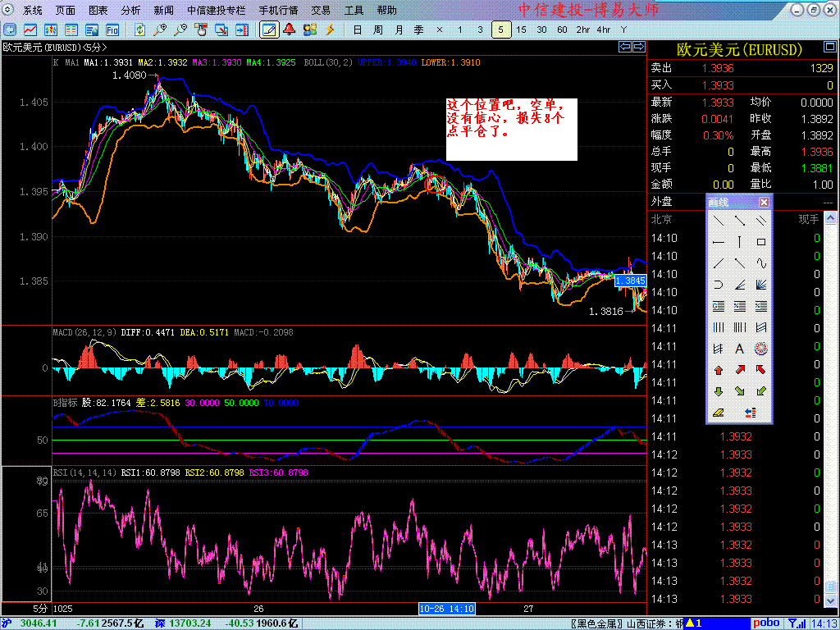This screenshot has width=840, height=630.
Task: Click the yellow warning ▲1 status indicator
Action: pyautogui.click(x=692, y=623)
